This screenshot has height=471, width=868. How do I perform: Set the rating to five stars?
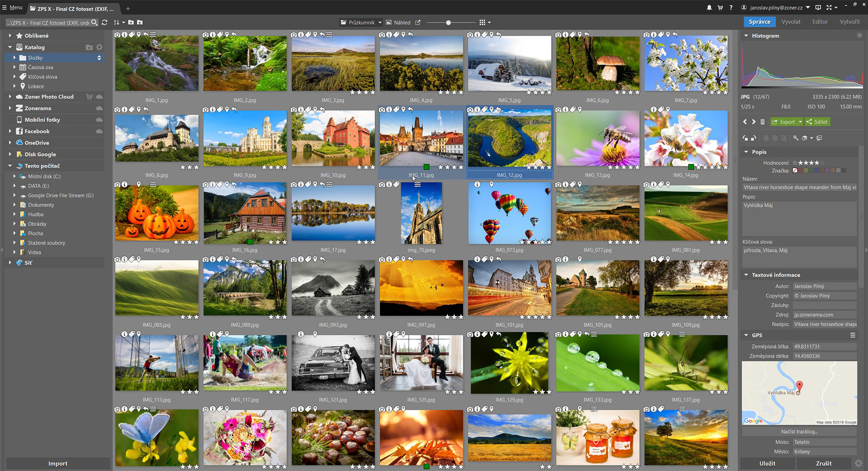(x=822, y=163)
